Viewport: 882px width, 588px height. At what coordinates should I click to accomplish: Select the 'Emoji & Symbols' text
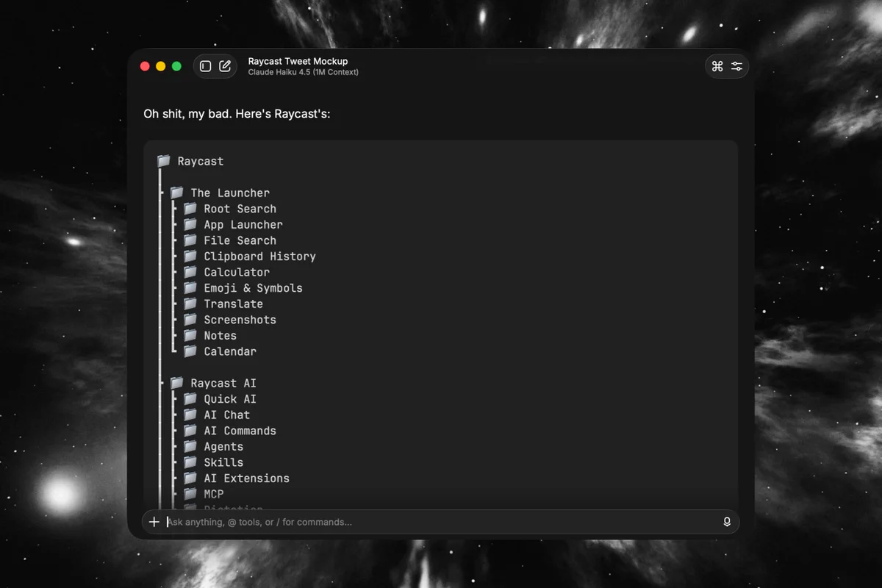point(254,288)
